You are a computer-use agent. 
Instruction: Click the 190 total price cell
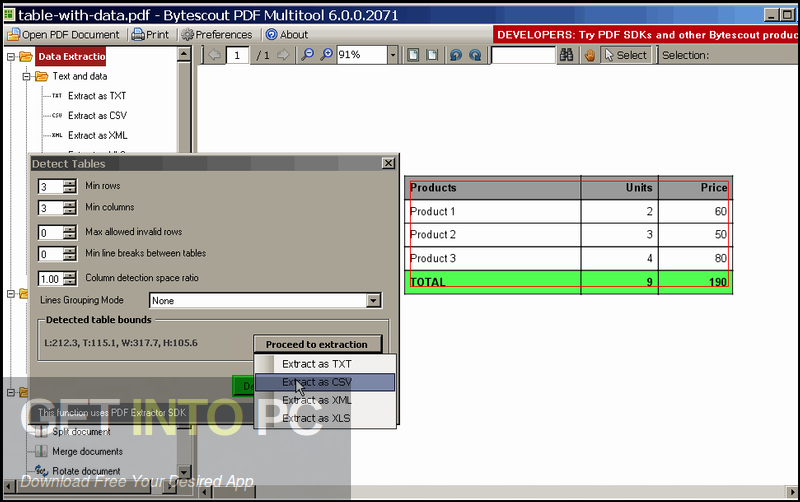695,282
